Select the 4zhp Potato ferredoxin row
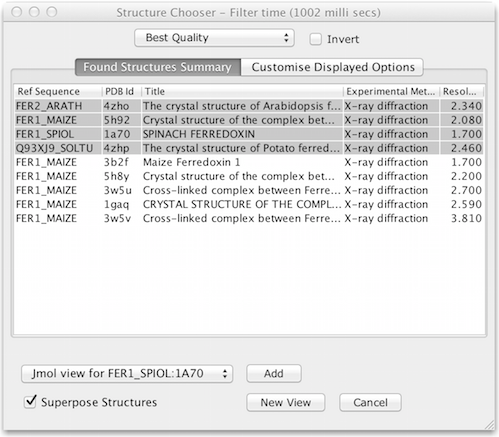Viewport: 499px width, 437px height. coord(249,148)
